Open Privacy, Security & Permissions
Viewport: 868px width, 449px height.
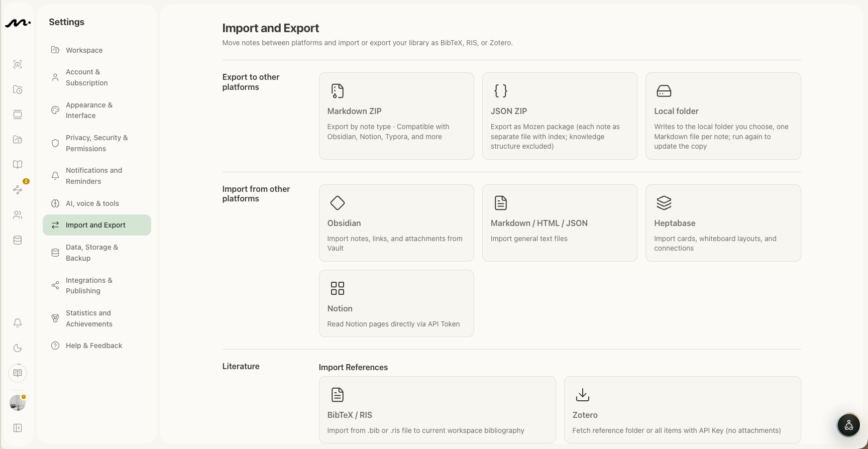point(97,143)
